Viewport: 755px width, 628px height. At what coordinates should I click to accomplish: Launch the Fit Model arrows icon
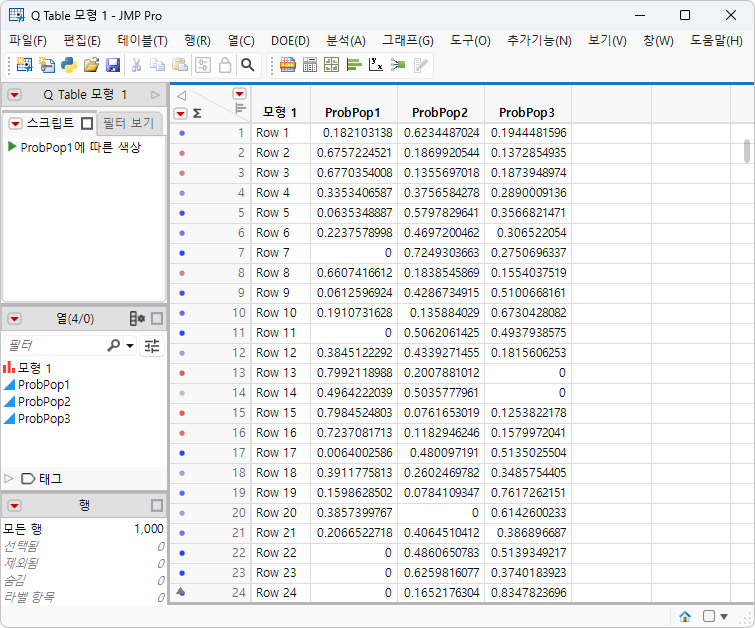pos(398,65)
